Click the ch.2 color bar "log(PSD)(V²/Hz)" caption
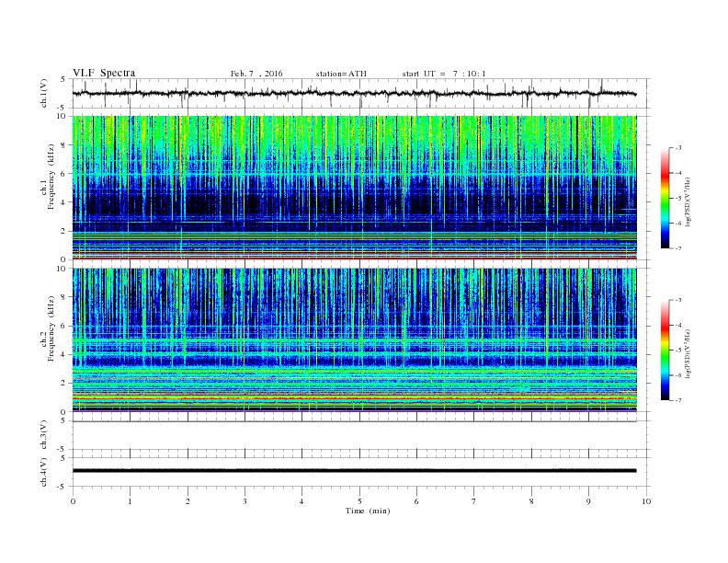The width and height of the screenshot is (728, 563). 689,353
